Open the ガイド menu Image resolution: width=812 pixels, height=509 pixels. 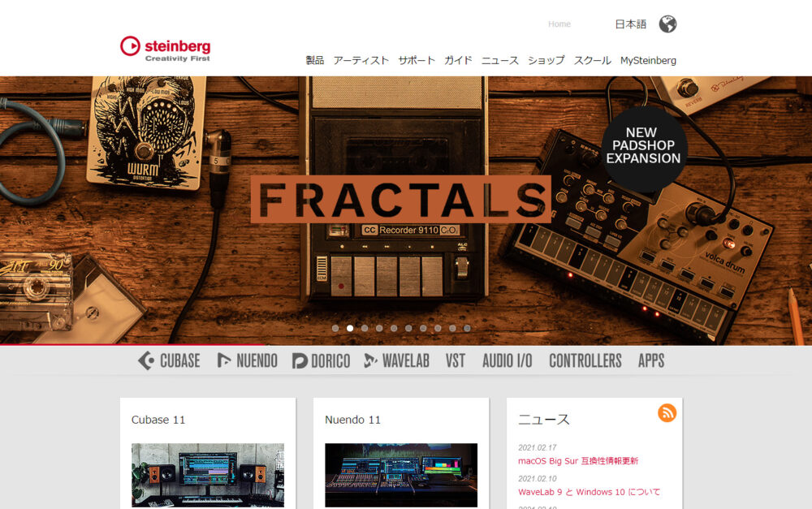pyautogui.click(x=458, y=61)
